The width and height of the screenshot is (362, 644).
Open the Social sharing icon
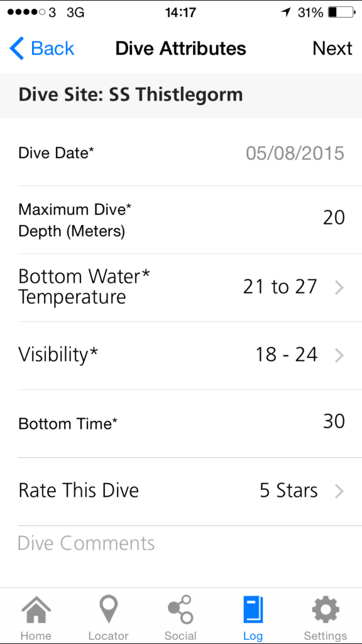point(180,609)
